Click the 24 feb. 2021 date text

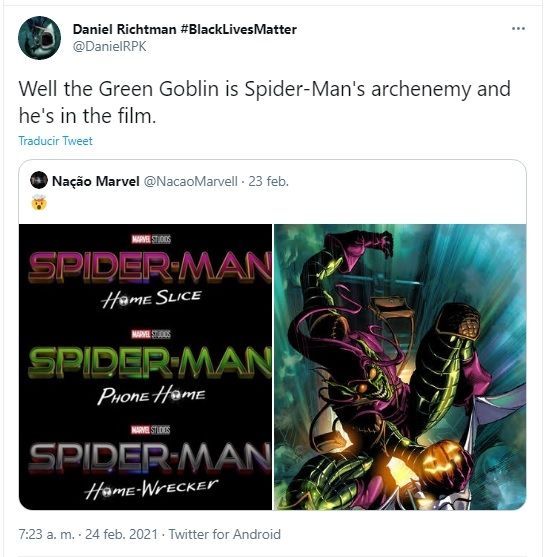(121, 534)
